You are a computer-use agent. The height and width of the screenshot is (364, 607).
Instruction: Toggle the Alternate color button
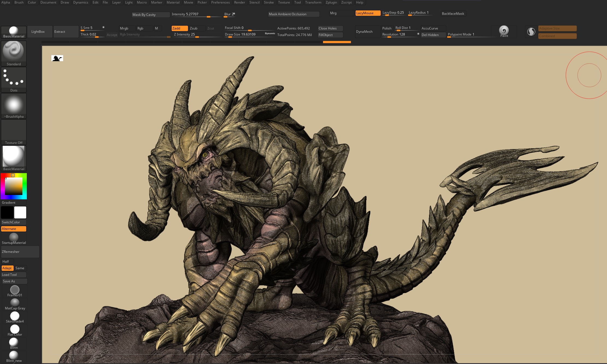[x=14, y=229]
